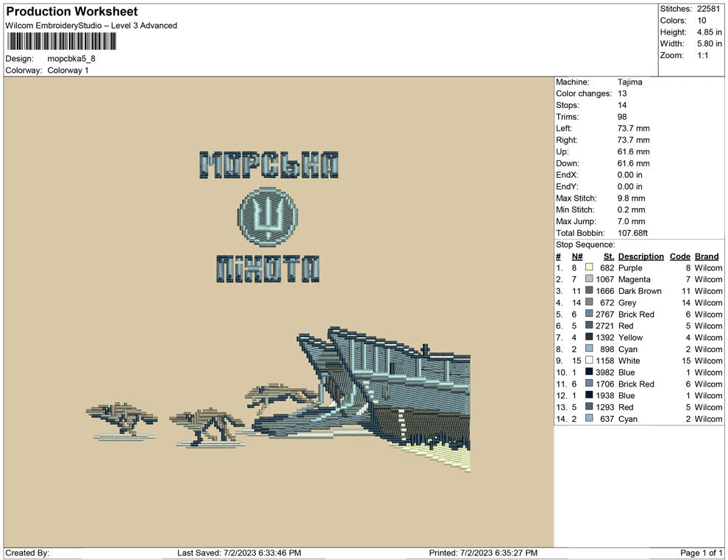Click the Color changes value 13
The height and width of the screenshot is (560, 728).
pos(621,94)
